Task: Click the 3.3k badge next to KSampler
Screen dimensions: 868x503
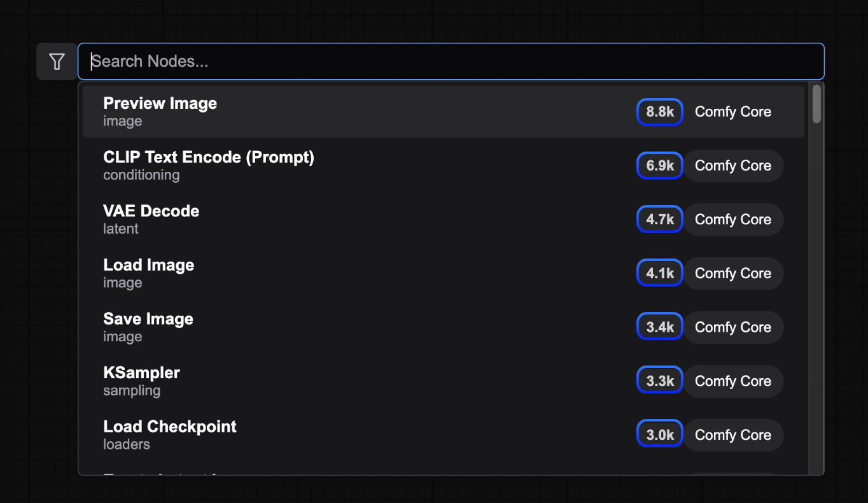Action: coord(659,379)
